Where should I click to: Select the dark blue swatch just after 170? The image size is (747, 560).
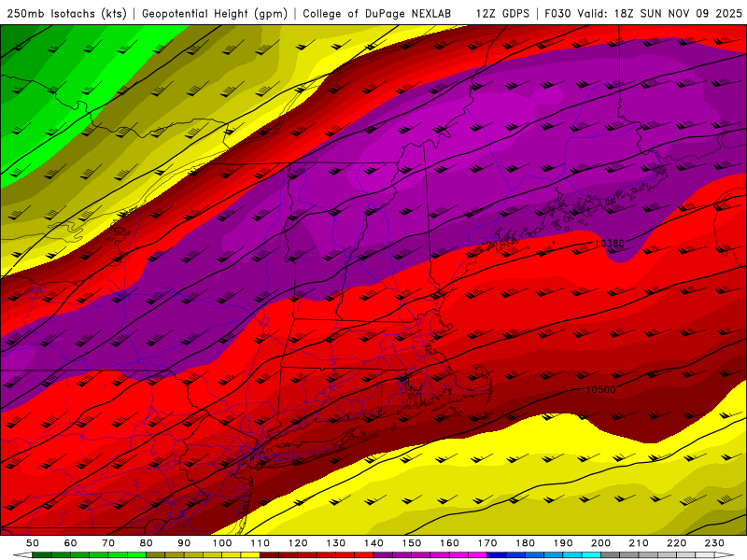tap(497, 555)
